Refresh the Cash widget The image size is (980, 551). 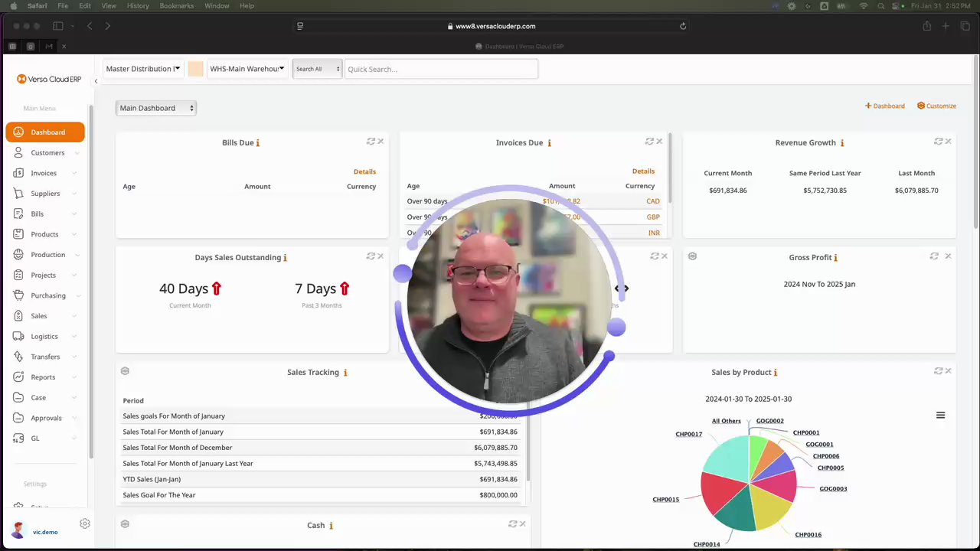pos(513,524)
